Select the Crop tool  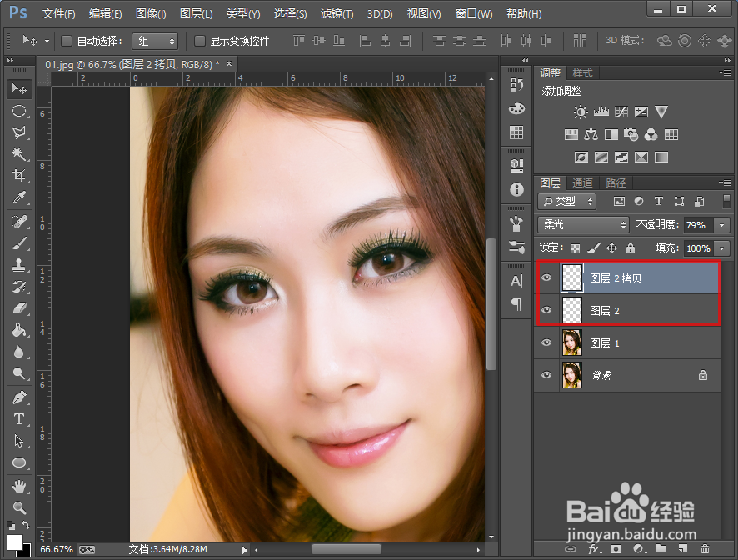[19, 176]
